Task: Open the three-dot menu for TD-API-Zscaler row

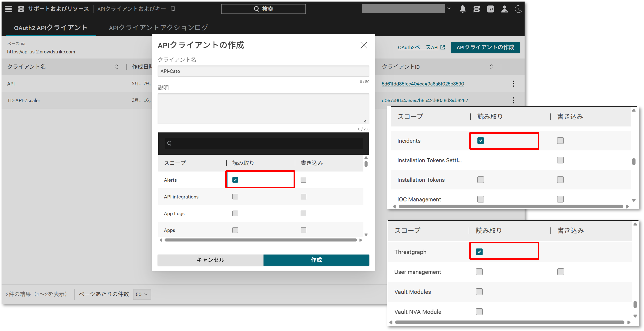Action: click(x=513, y=100)
